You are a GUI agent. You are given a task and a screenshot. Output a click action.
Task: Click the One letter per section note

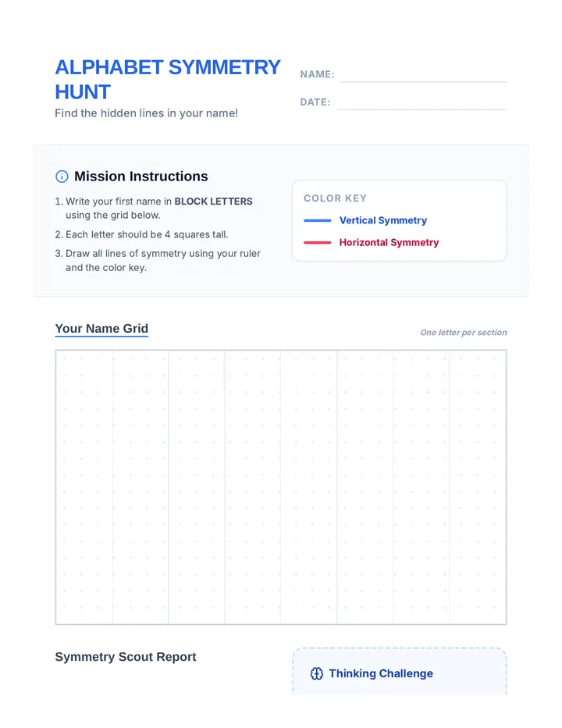tap(464, 333)
